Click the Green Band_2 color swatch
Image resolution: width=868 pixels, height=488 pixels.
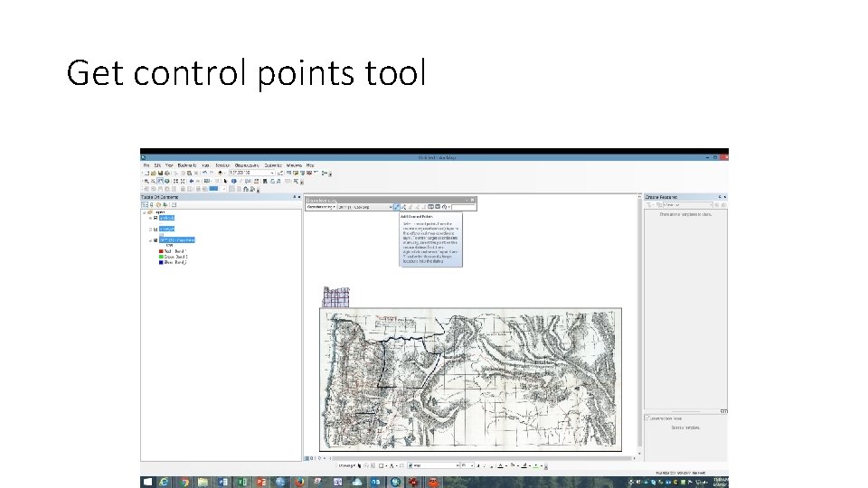point(161,257)
